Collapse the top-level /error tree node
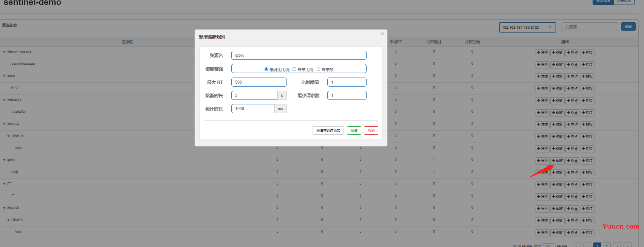 coord(5,76)
